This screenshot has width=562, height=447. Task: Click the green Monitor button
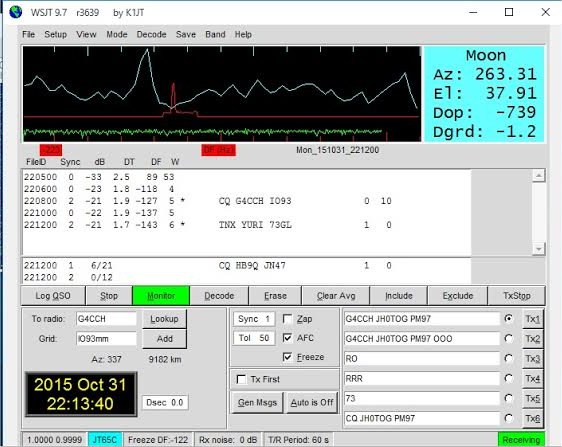pos(161,296)
